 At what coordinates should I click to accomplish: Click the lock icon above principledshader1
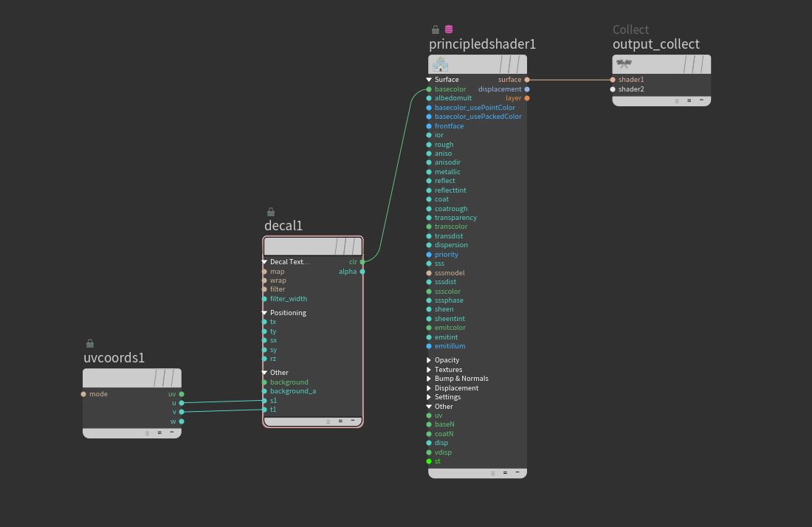point(436,30)
